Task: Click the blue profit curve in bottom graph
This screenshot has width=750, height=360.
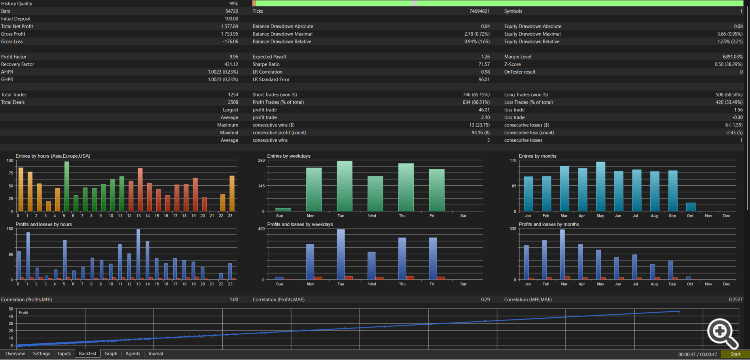Action: click(348, 328)
